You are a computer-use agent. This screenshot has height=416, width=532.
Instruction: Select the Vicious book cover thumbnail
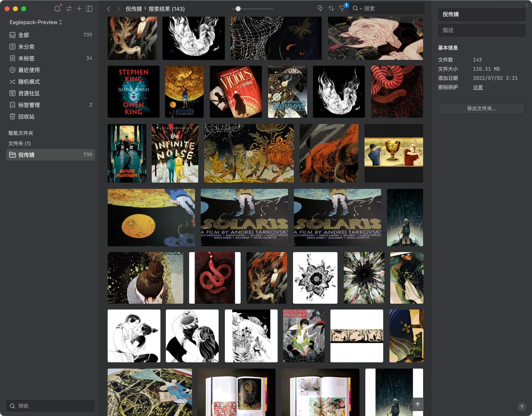coord(236,92)
